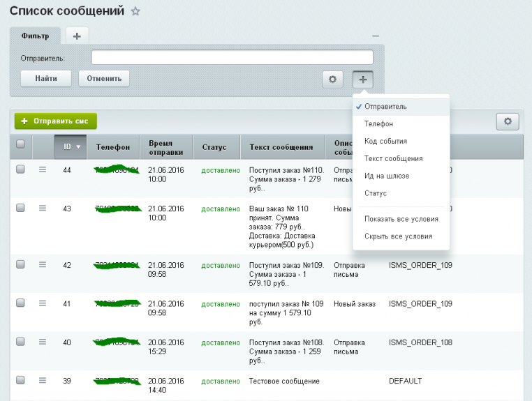Check the box for message ID 43
Screen dimensions: 532x401
(20, 208)
